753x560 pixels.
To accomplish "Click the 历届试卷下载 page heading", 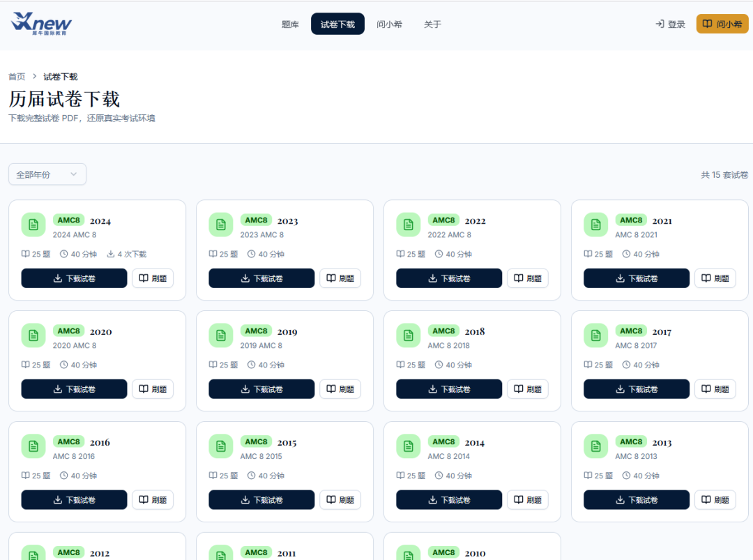I will click(x=64, y=99).
